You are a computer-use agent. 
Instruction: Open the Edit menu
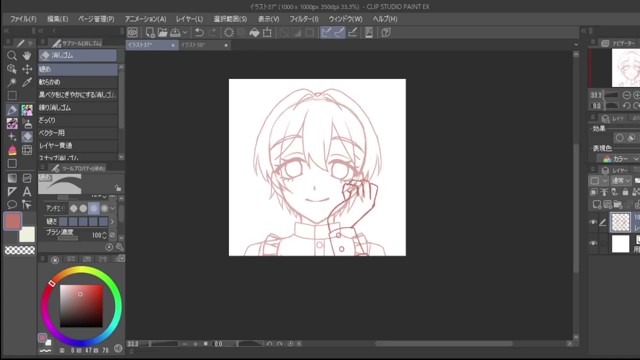58,19
